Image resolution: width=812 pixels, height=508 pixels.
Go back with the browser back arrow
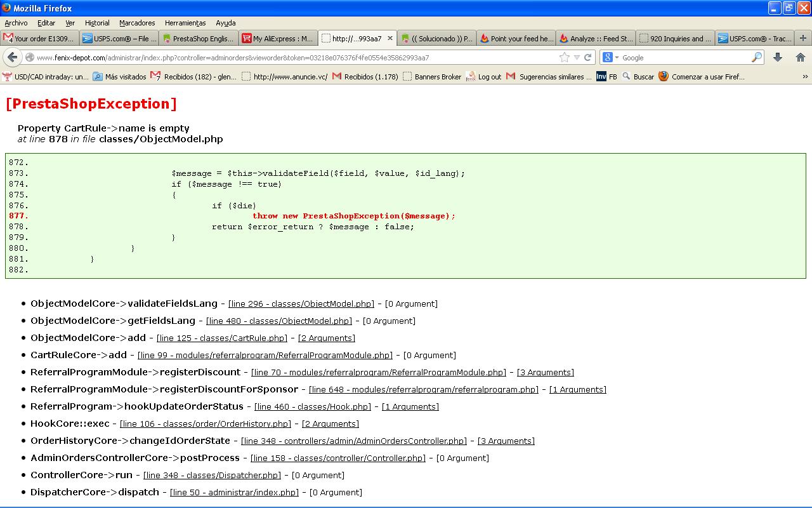[13, 57]
